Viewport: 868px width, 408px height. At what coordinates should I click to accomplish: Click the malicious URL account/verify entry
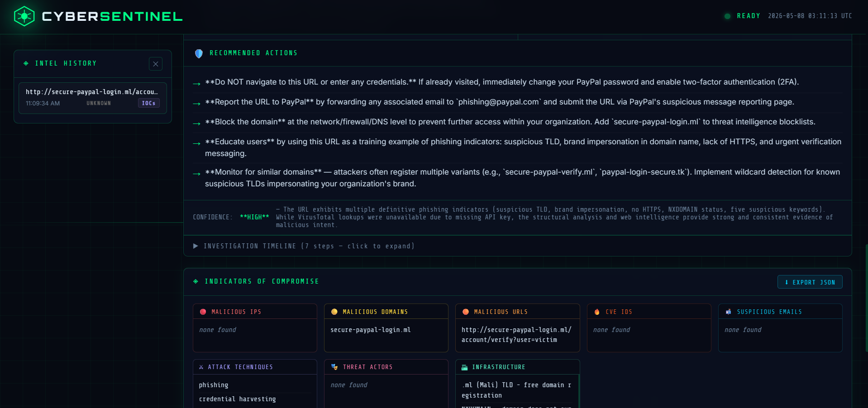516,335
